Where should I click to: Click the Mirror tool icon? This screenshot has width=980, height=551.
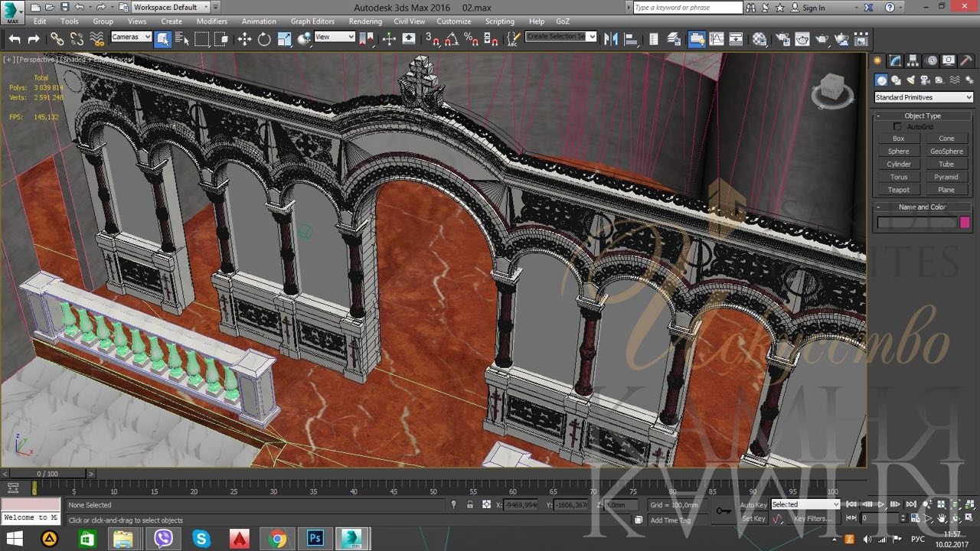pos(610,39)
